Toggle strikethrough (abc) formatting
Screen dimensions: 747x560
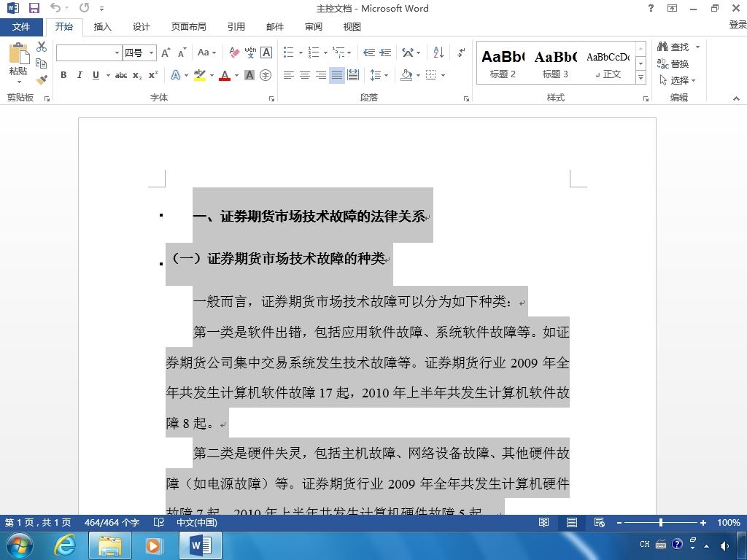click(x=121, y=75)
